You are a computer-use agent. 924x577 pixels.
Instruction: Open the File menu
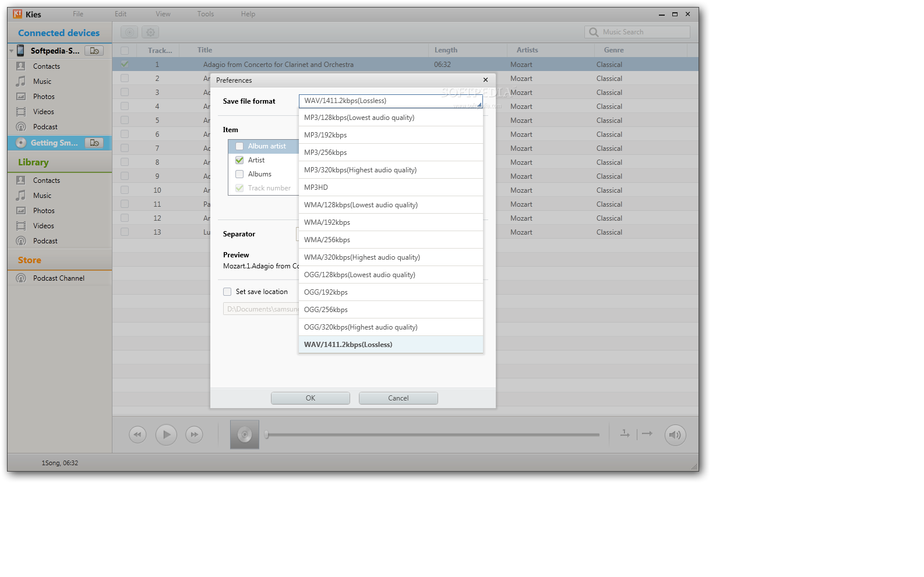[78, 14]
